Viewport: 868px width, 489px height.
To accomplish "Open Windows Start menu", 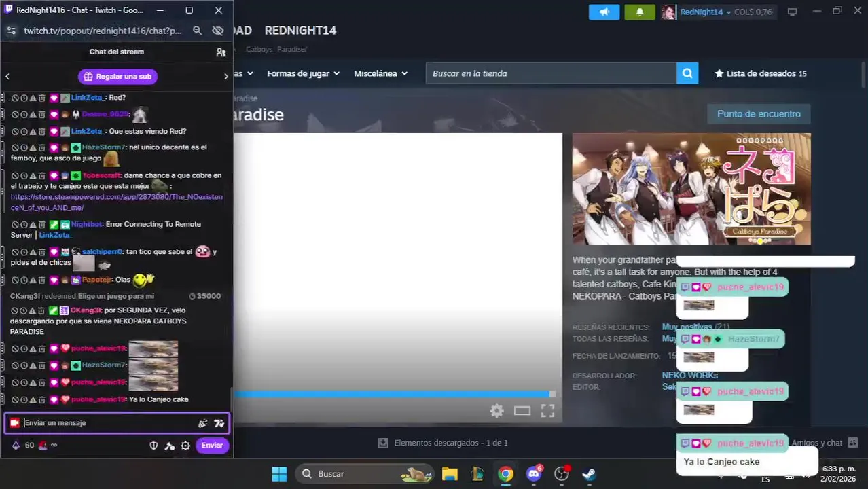I will (278, 474).
